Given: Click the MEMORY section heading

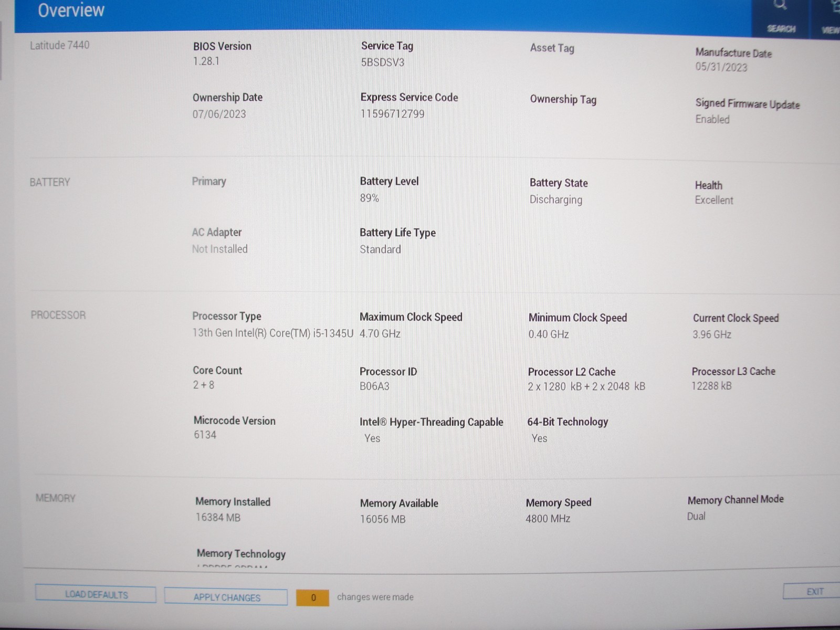Looking at the screenshot, I should (56, 498).
